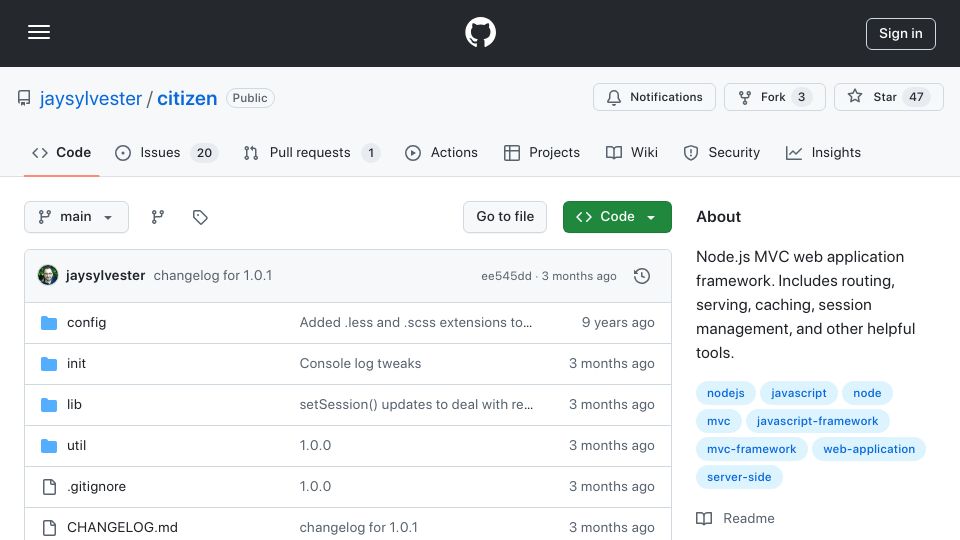Open the .gitignore file
The image size is (960, 540).
click(x=97, y=487)
